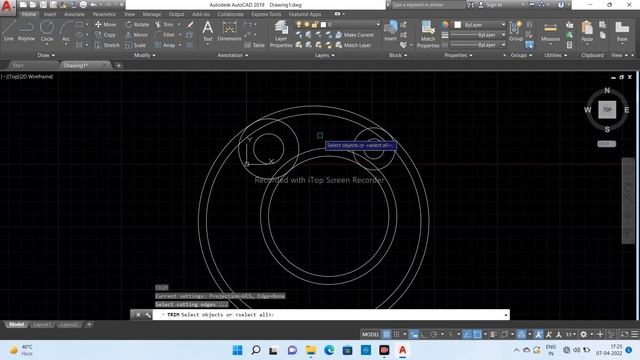640x360 pixels.
Task: Toggle polar tracking in status bar
Action: [x=434, y=334]
